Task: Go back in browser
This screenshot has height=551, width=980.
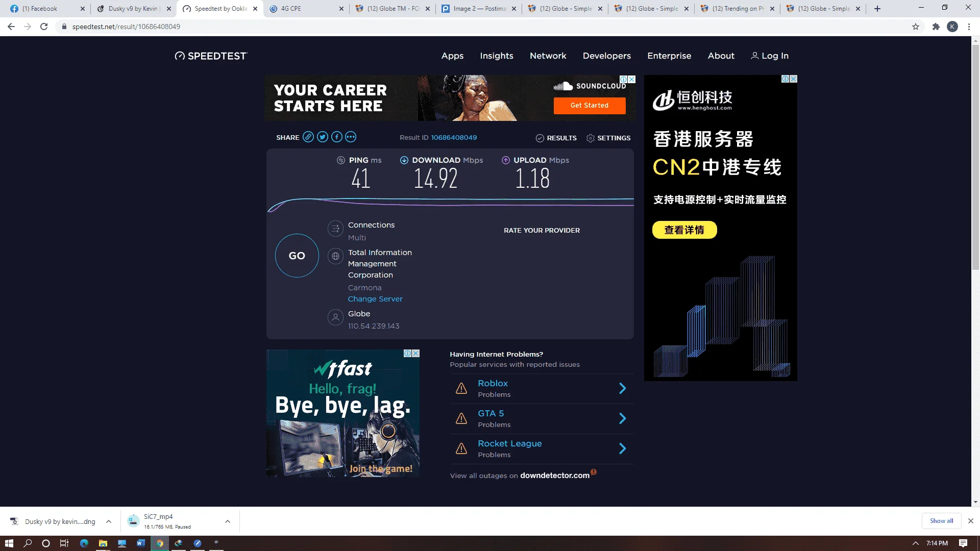Action: 11,27
